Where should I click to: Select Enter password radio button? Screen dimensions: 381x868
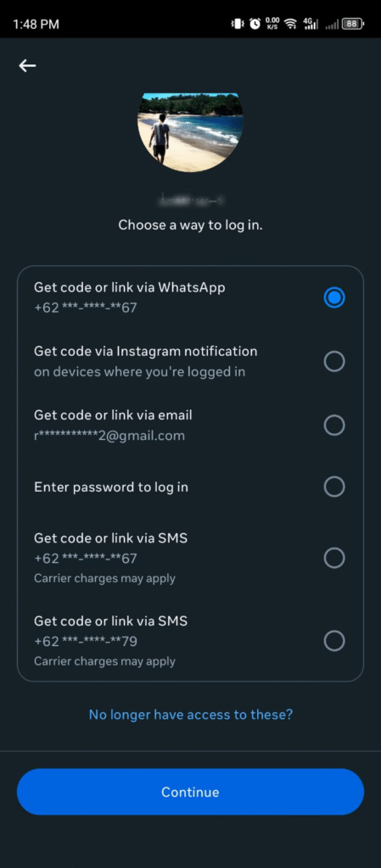(334, 487)
